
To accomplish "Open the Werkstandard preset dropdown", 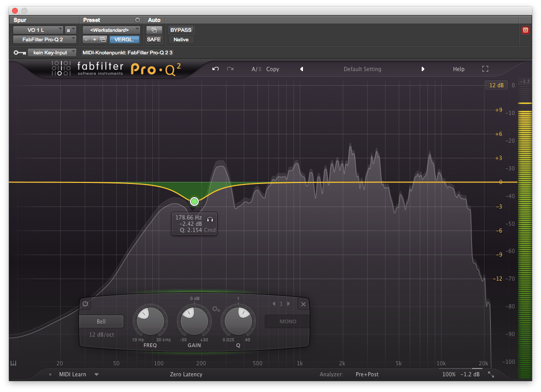I will (111, 30).
